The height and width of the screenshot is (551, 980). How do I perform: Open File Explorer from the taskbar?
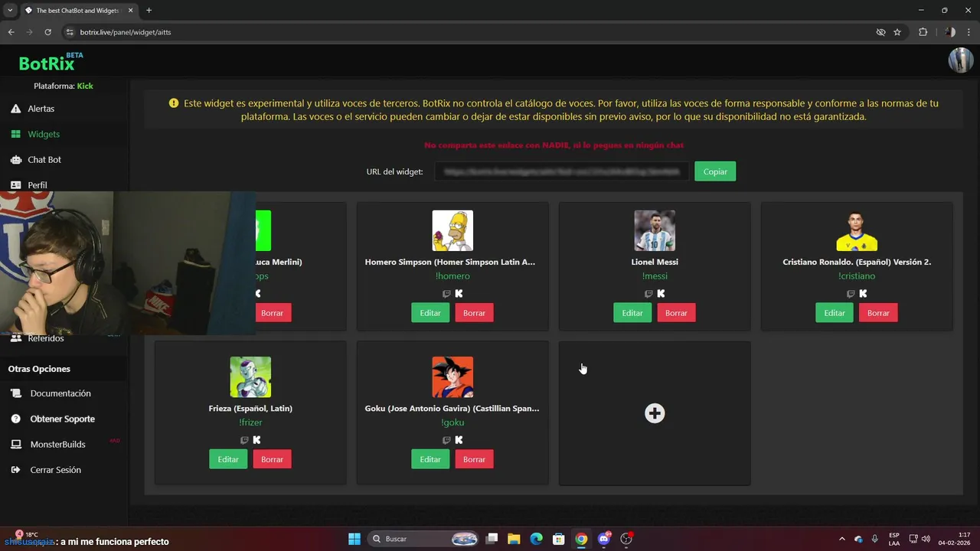pos(514,539)
